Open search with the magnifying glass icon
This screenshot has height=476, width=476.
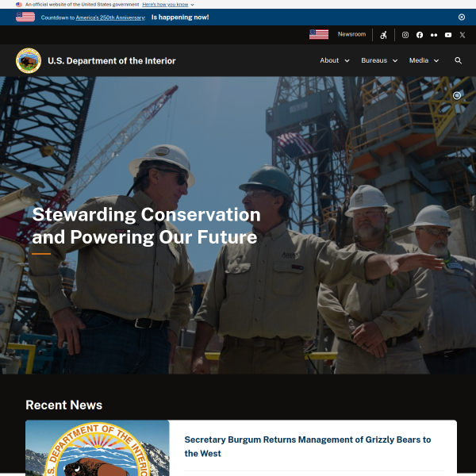coord(458,60)
